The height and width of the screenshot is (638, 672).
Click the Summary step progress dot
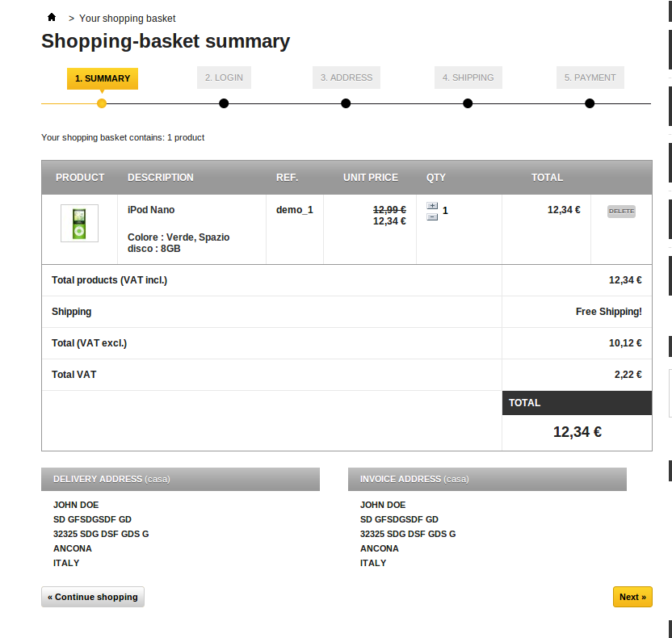click(102, 103)
